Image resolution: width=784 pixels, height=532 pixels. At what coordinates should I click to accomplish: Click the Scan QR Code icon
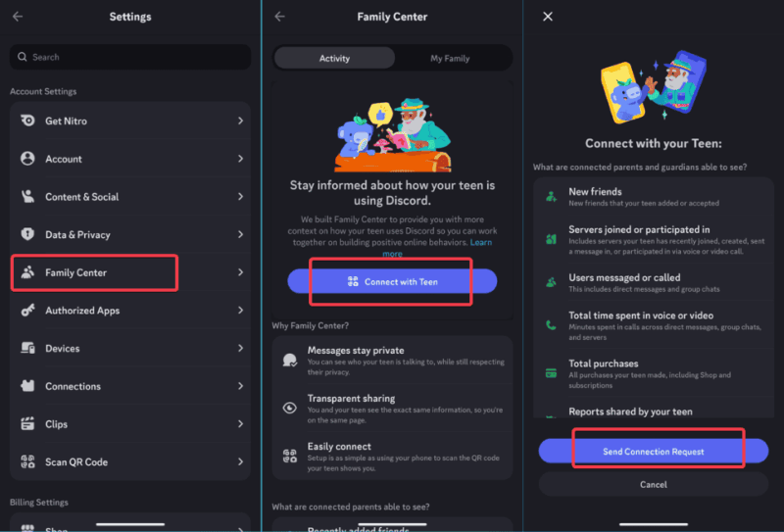[x=27, y=461]
